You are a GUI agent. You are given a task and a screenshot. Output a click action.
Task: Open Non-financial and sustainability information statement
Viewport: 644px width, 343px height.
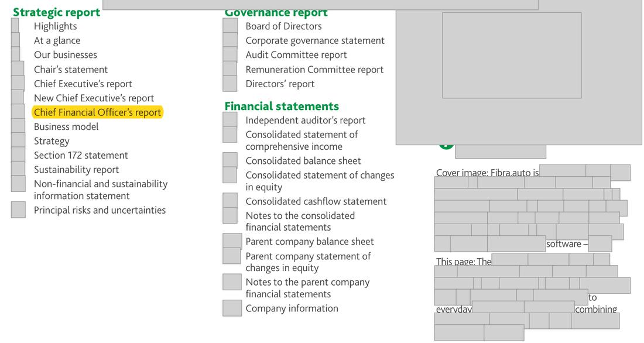click(101, 190)
